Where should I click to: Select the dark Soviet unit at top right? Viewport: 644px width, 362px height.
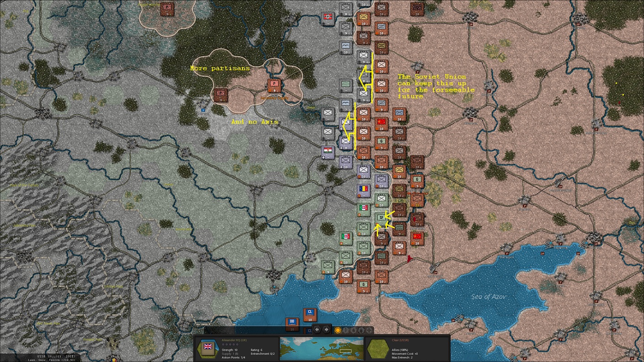tap(417, 9)
